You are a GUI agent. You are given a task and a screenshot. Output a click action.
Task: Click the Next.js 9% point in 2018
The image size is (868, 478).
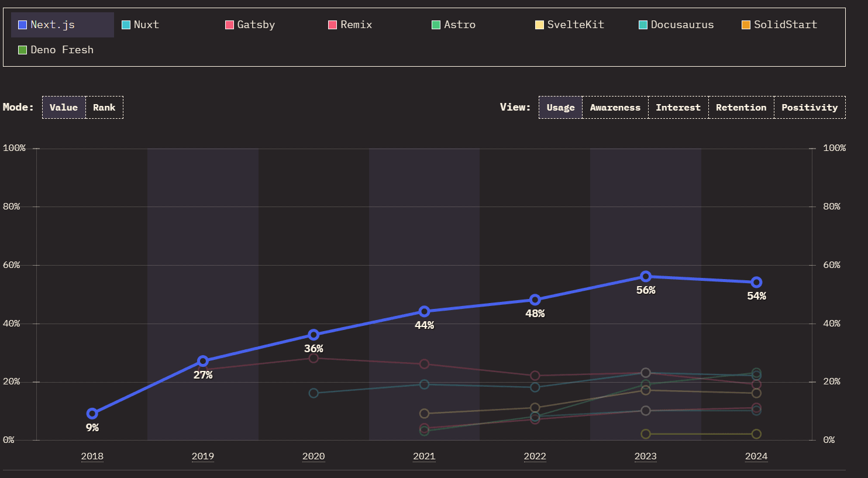tap(92, 414)
